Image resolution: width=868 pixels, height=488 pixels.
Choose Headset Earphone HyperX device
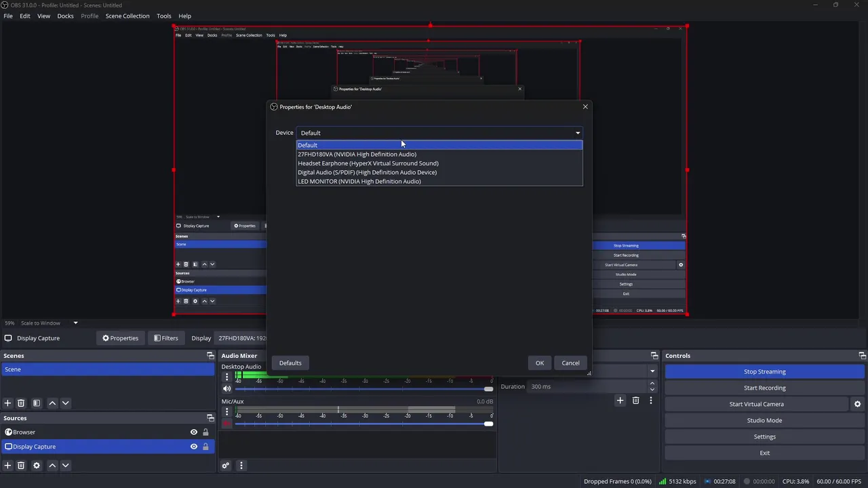coord(439,163)
